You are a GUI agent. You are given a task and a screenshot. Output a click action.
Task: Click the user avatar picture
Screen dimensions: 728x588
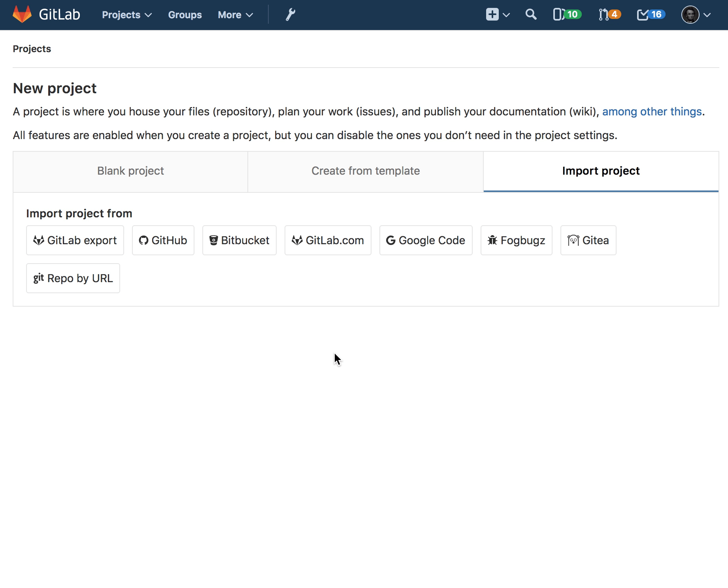pyautogui.click(x=690, y=15)
